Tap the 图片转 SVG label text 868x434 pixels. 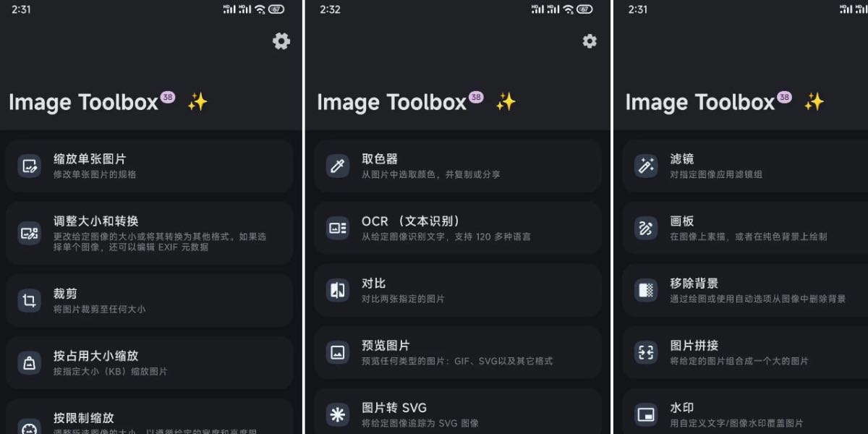tap(395, 408)
